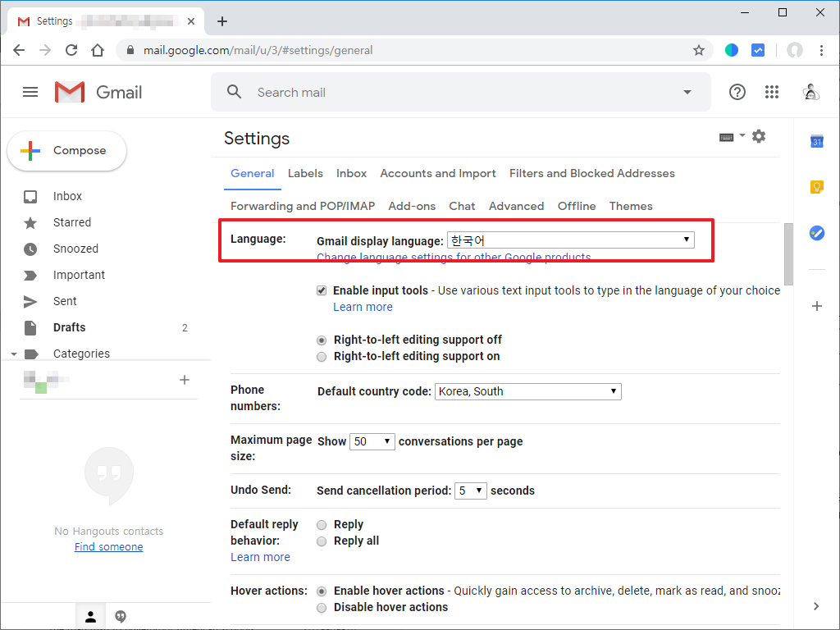This screenshot has height=630, width=840.
Task: Open a new browser tab
Action: pyautogui.click(x=222, y=21)
